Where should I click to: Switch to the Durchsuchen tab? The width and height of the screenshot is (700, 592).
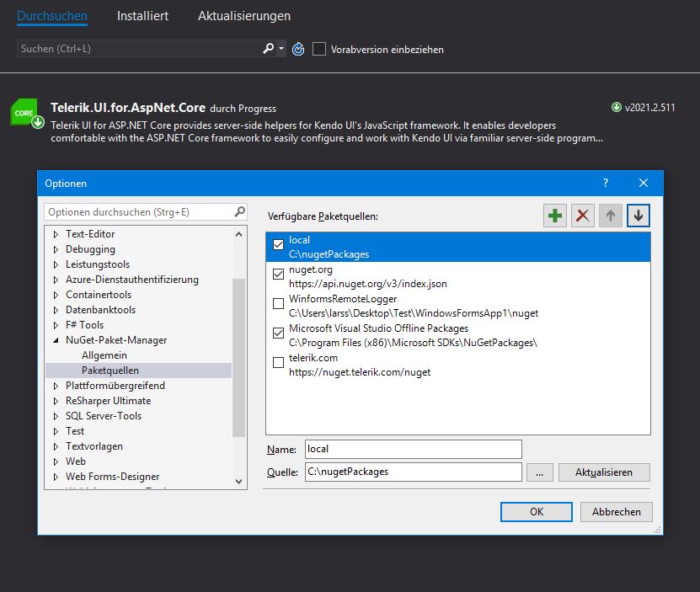coord(52,16)
